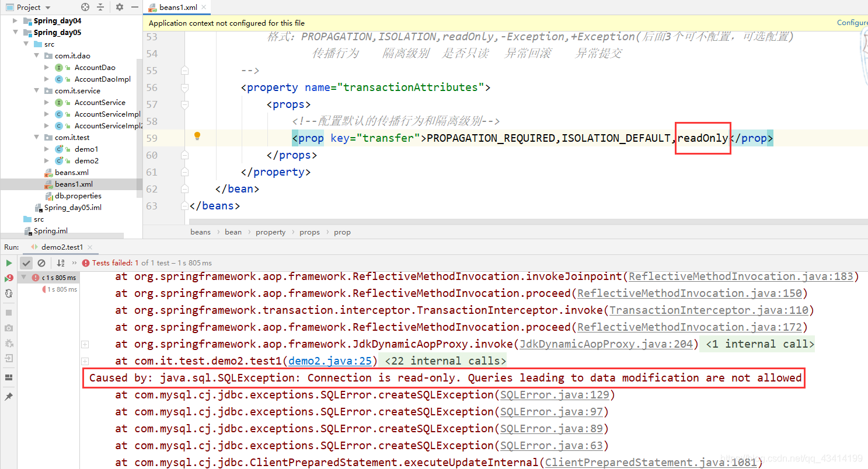Image resolution: width=868 pixels, height=469 pixels.
Task: Rerun the test with green play icon
Action: tap(9, 263)
